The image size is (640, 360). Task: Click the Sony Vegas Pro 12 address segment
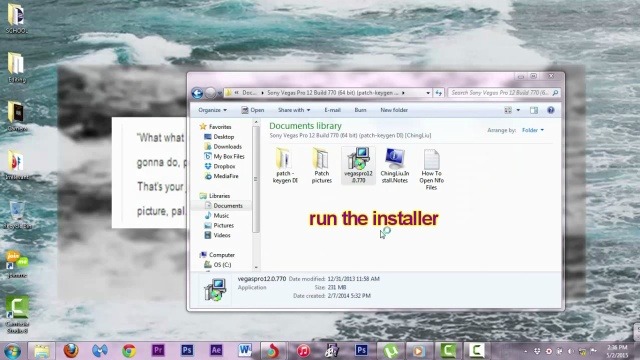(x=333, y=93)
